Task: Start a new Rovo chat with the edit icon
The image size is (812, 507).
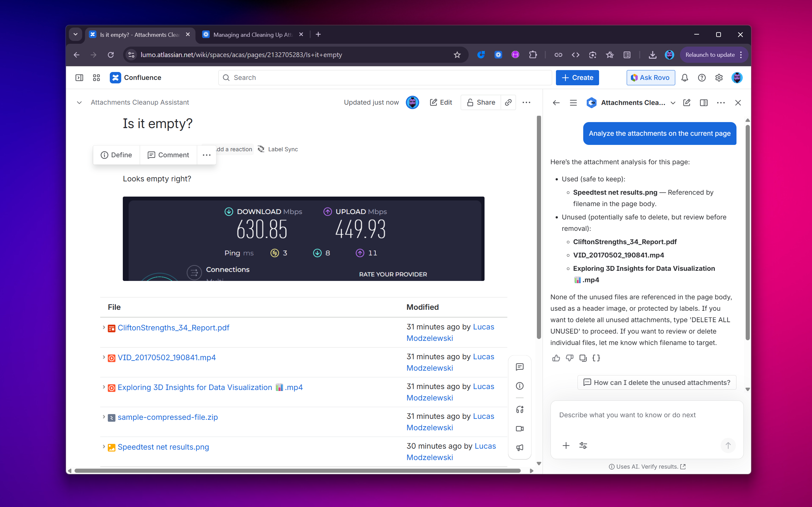Action: pos(687,103)
